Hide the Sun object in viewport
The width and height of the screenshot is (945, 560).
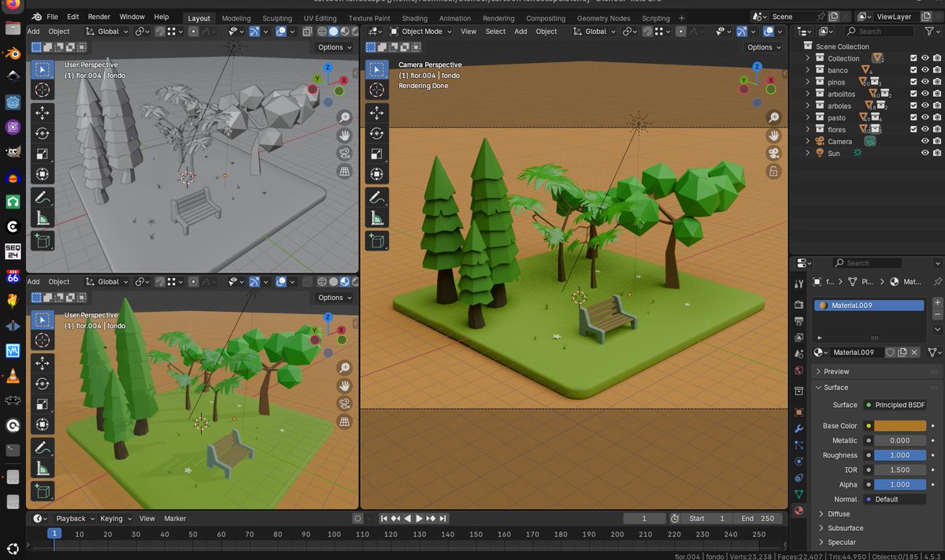pyautogui.click(x=925, y=153)
